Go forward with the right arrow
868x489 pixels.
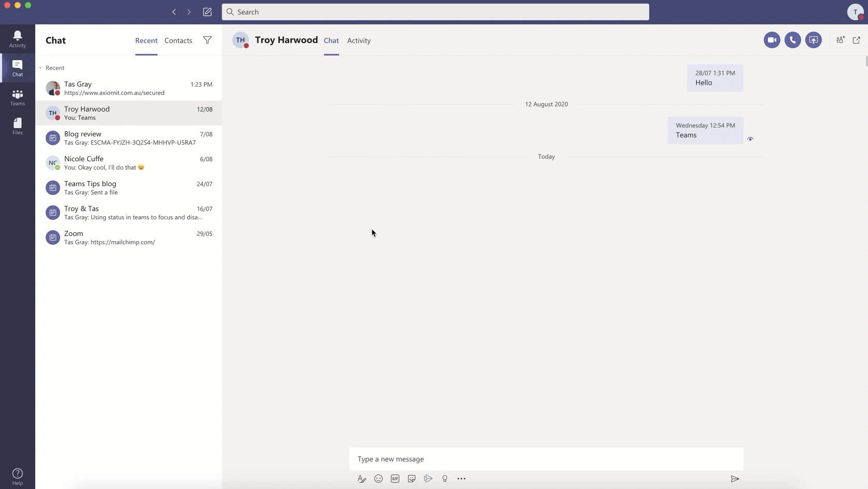tap(189, 12)
